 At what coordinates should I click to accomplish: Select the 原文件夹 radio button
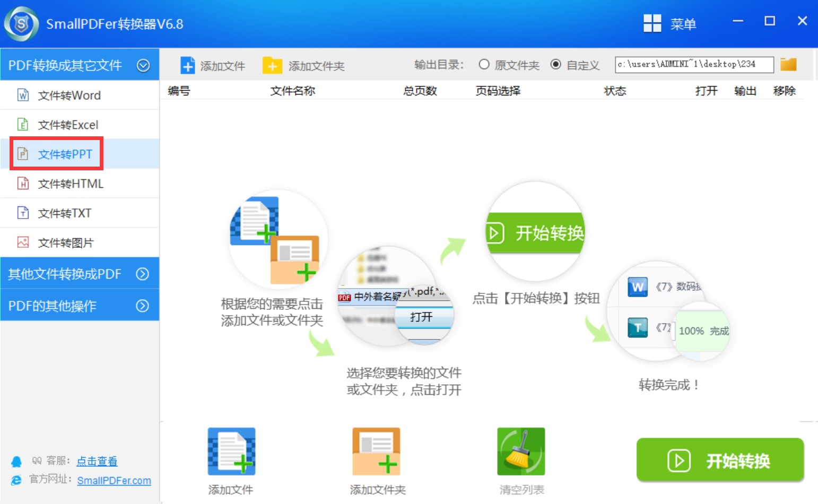484,64
